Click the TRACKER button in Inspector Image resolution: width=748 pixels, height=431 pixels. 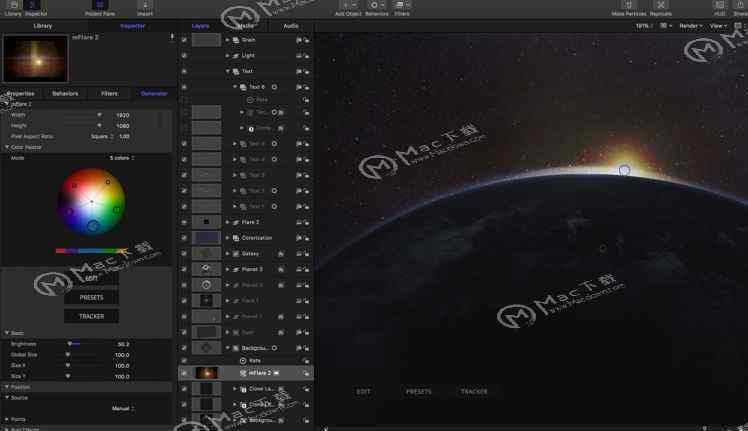[92, 316]
